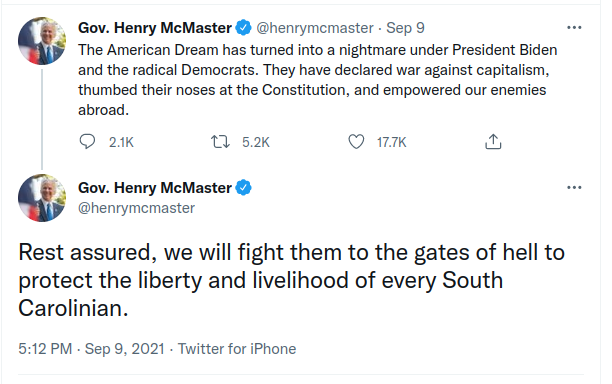Screen dimensions: 612x384
Task: View the 17.7K likes count
Action: pyautogui.click(x=391, y=142)
